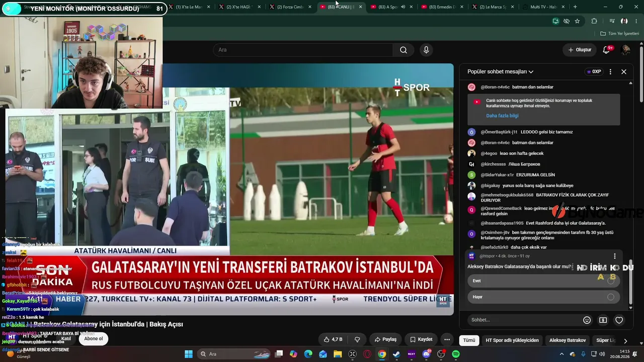Save the video with Kaydet

421,339
